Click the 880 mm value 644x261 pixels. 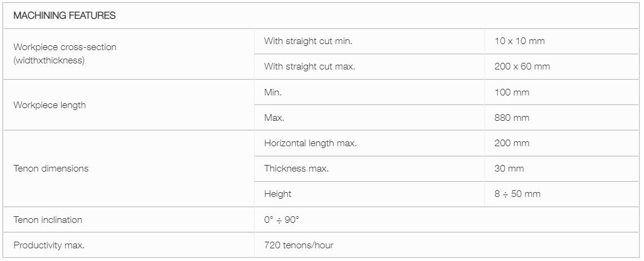[512, 118]
